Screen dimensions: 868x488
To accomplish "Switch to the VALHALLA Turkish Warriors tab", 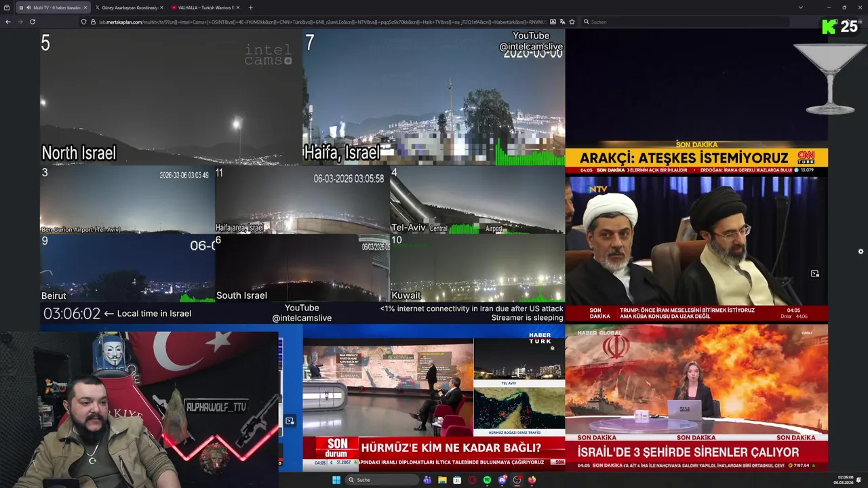I will (205, 7).
